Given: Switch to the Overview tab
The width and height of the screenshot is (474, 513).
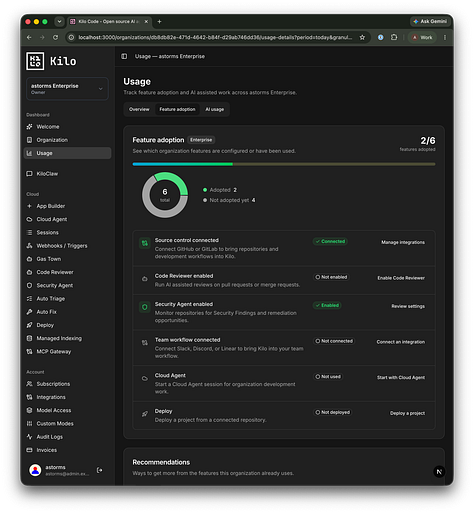Looking at the screenshot, I should click(x=139, y=109).
